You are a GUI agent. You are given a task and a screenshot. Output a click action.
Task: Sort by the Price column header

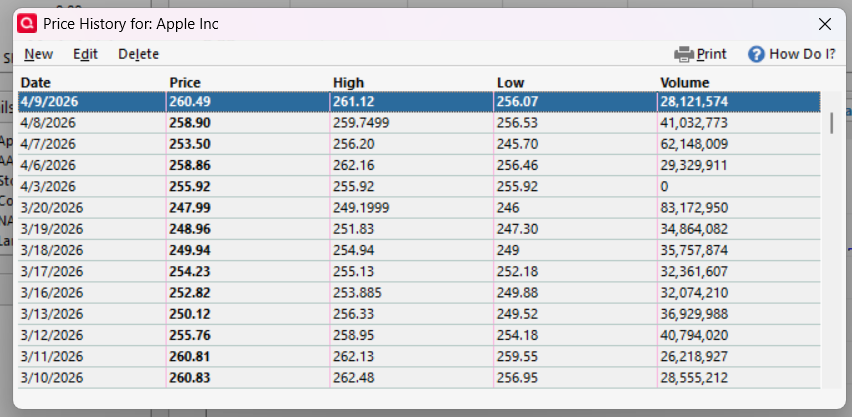[x=185, y=83]
